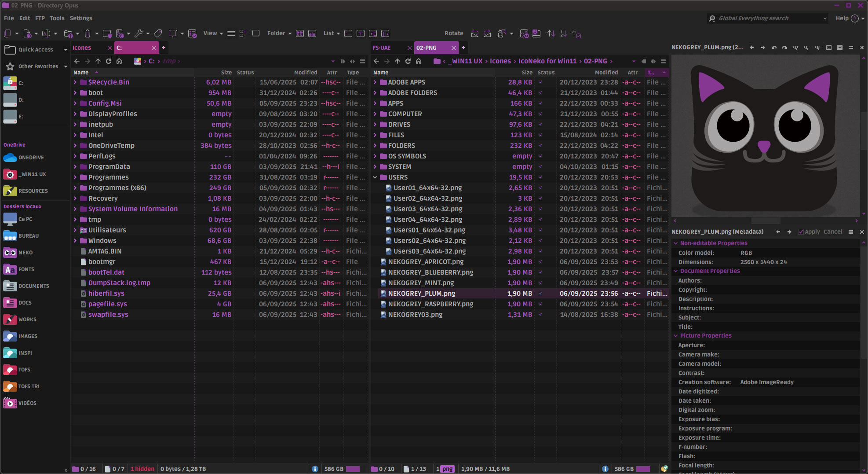This screenshot has height=474, width=868.
Task: Click the wrench tools icon in toolbar
Action: (139, 33)
